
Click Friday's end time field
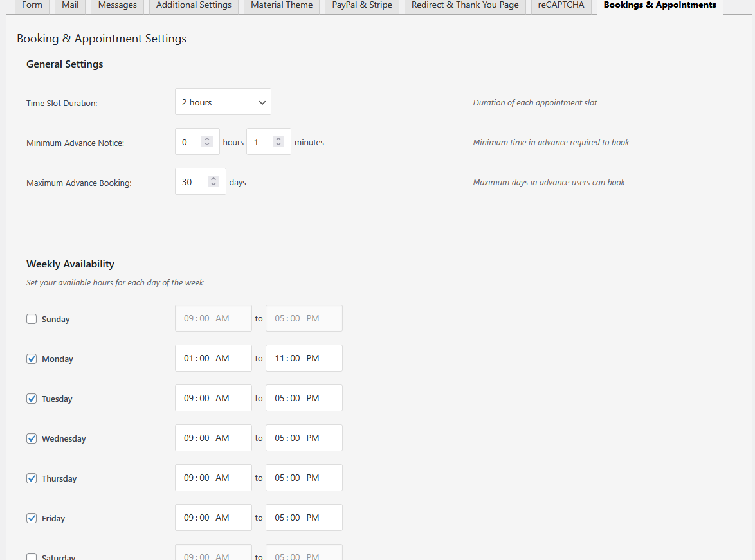point(304,518)
